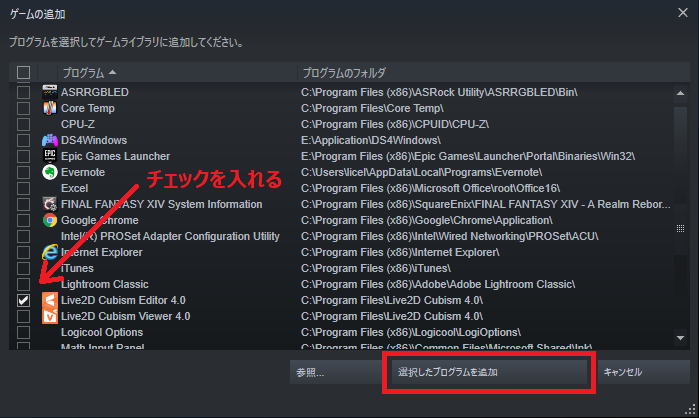Click the C:\Program Files (x86)\iTunes\ folder path
Screen dimensions: 699x418
tap(376, 268)
